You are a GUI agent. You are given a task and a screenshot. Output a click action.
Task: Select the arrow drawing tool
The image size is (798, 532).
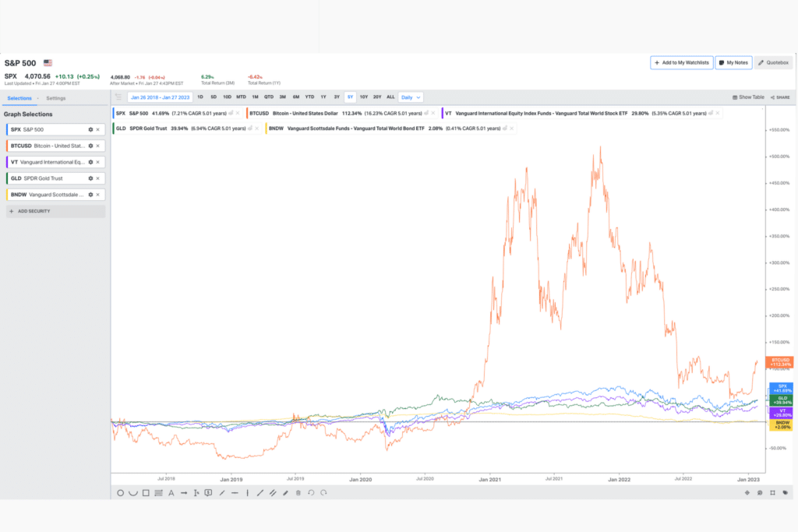pos(184,493)
